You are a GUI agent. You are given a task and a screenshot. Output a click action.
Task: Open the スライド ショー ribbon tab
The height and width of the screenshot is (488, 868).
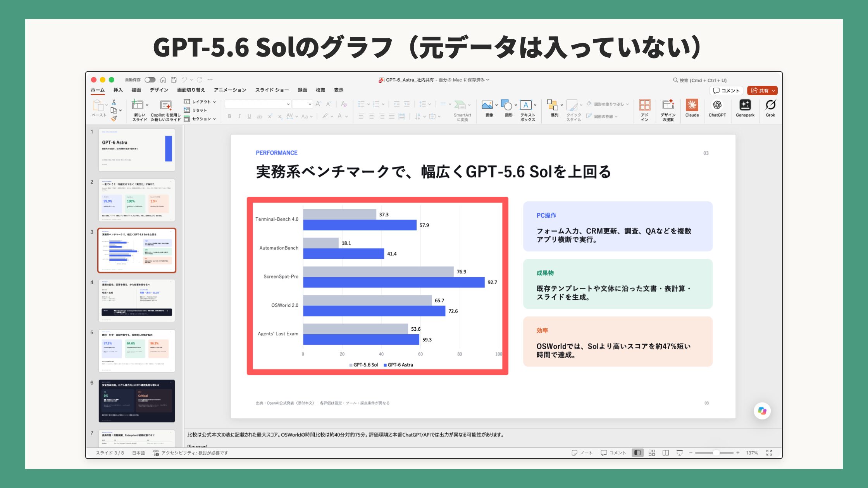272,90
